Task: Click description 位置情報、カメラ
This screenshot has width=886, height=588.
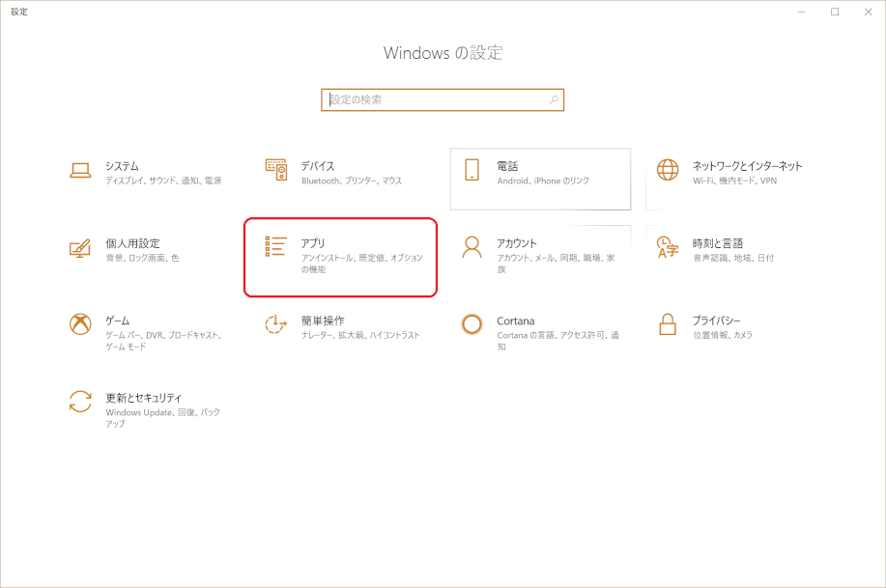Action: point(723,335)
